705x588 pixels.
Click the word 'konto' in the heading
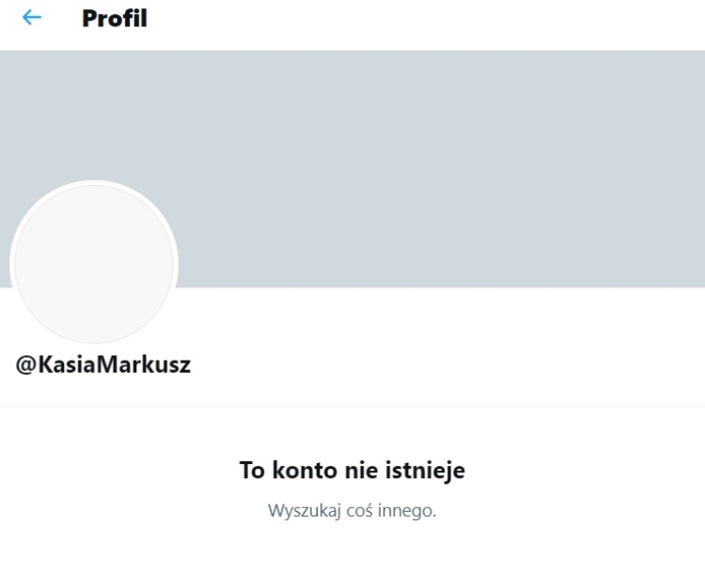point(305,471)
